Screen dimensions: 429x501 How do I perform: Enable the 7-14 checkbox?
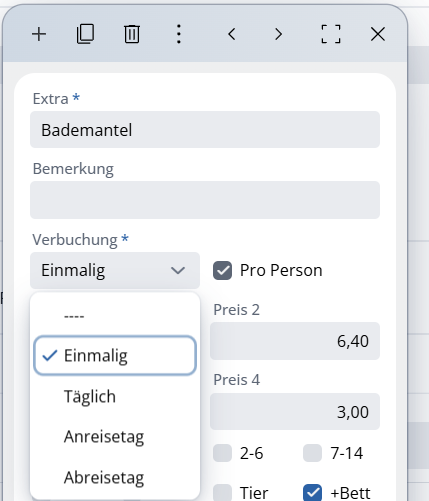(312, 453)
